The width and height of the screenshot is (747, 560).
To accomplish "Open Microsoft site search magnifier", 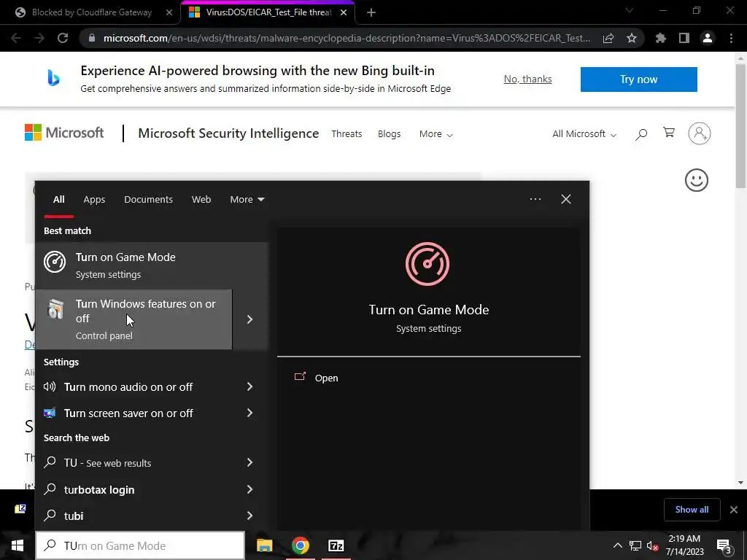I will click(x=640, y=134).
